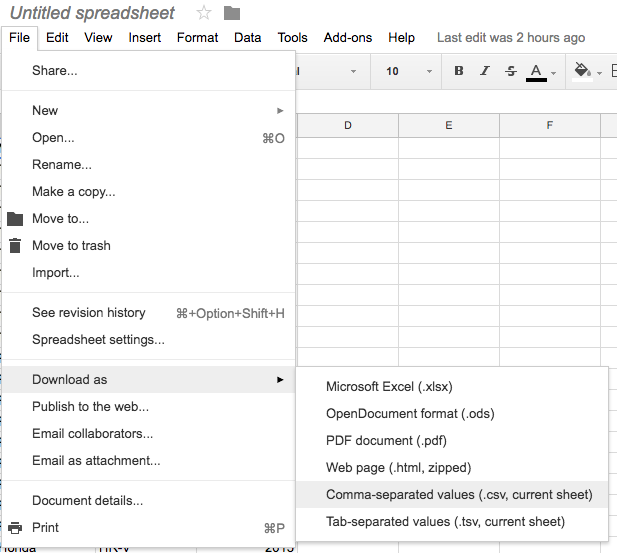Screen dimensions: 617x553
Task: Download as Microsoft Excel (.xlsx)
Action: pos(452,387)
